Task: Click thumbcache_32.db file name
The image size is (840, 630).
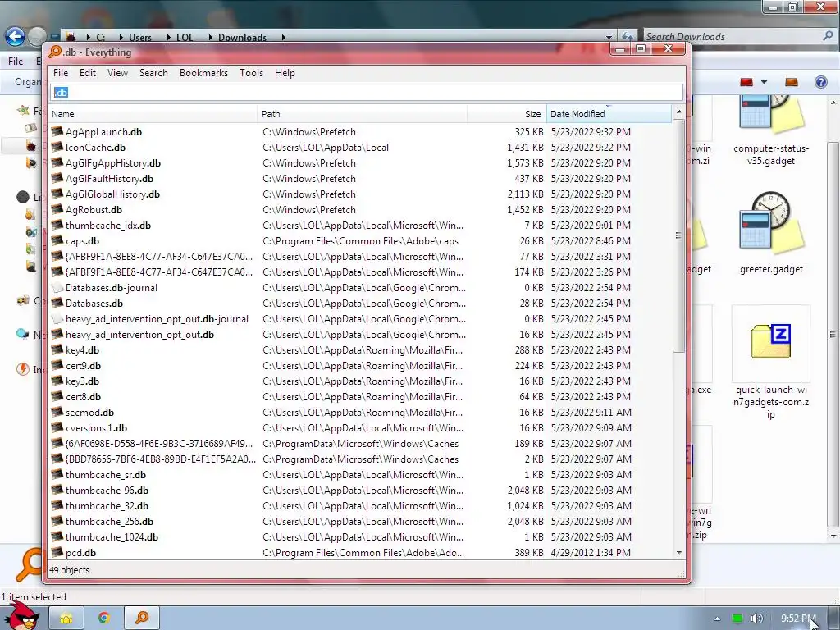Action: 107,505
